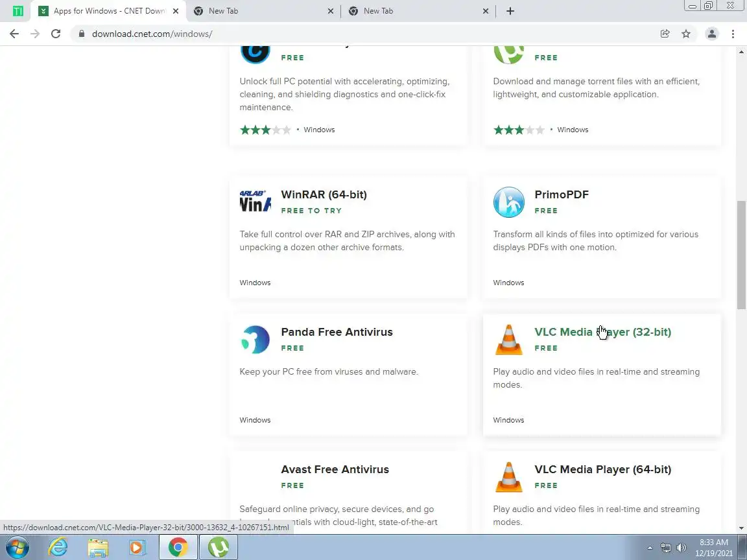Close the second New Tab
This screenshot has width=747, height=560.
click(x=486, y=11)
